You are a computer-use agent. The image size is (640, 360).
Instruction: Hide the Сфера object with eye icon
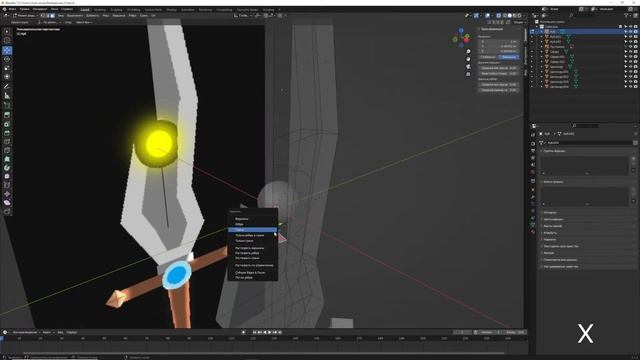click(631, 51)
